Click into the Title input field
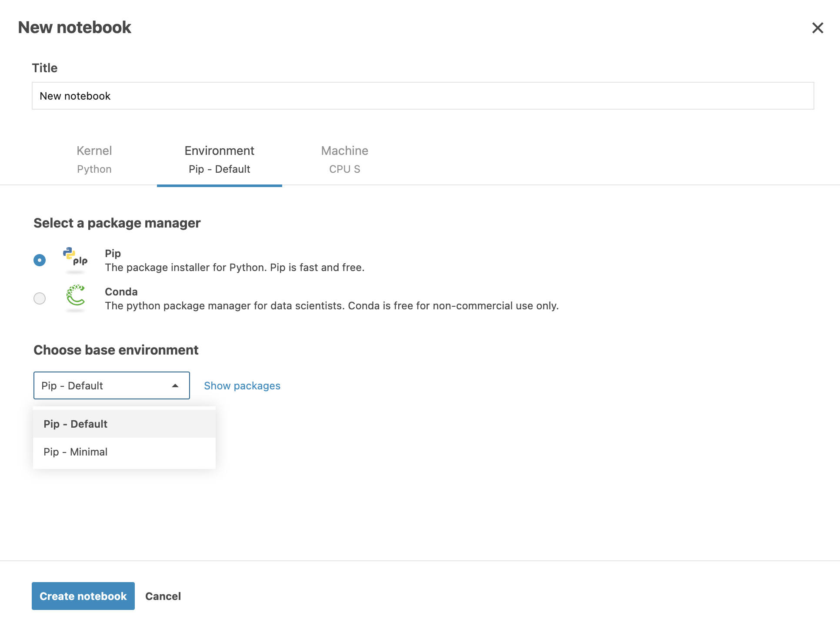This screenshot has width=840, height=623. 423,96
